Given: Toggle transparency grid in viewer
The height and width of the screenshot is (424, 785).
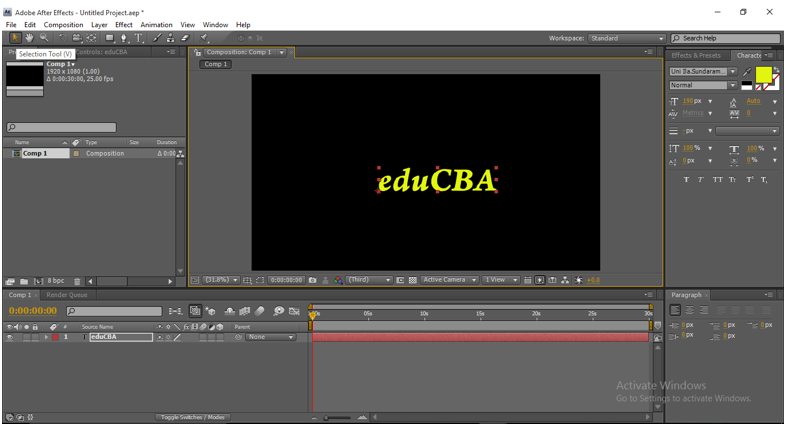Looking at the screenshot, I should 413,280.
